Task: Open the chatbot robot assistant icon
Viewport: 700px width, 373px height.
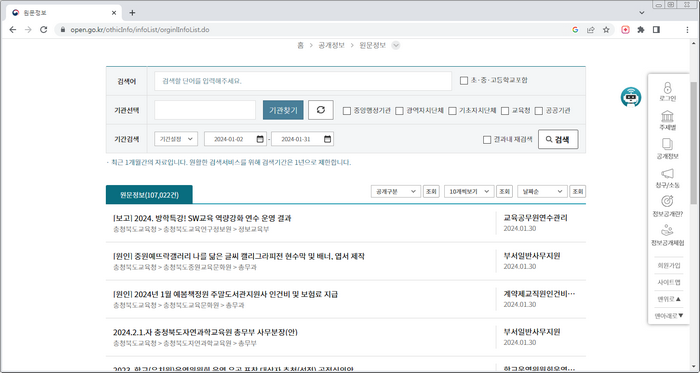Action: pos(631,97)
